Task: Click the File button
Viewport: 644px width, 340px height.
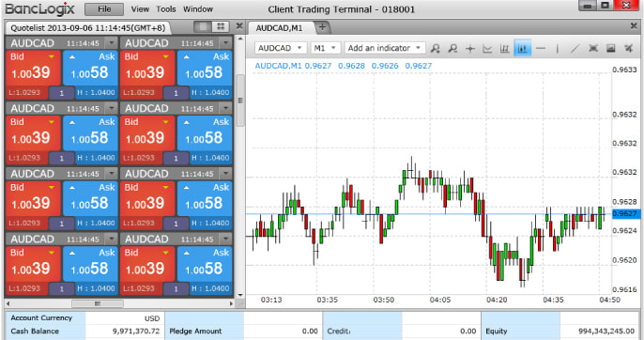Action: (104, 9)
